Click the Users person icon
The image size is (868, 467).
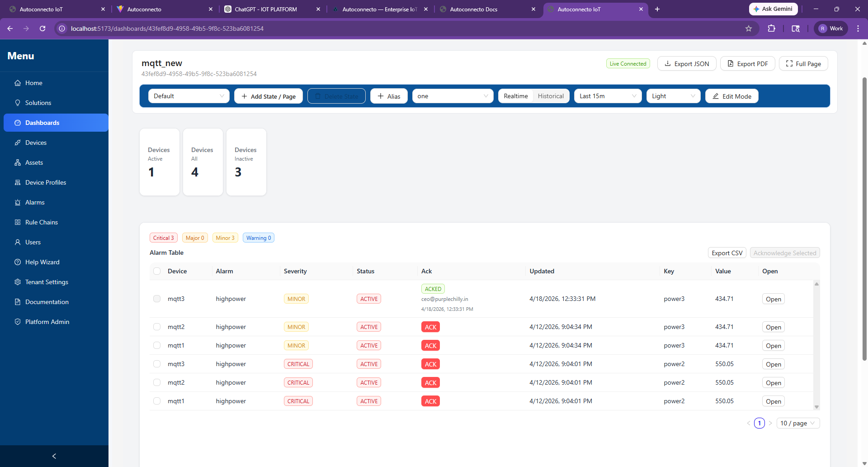[x=18, y=242]
